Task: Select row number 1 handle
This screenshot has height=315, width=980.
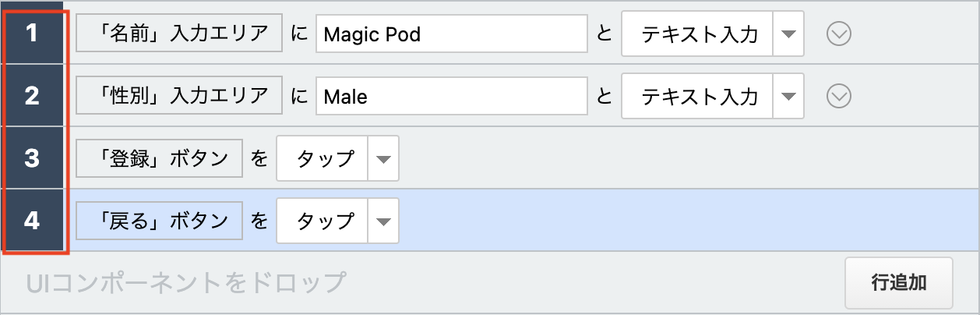Action: click(x=32, y=34)
